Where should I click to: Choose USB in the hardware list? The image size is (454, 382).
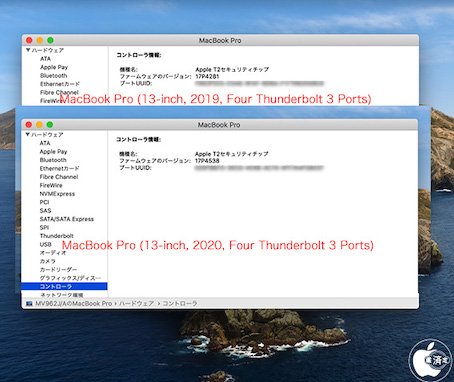point(45,244)
